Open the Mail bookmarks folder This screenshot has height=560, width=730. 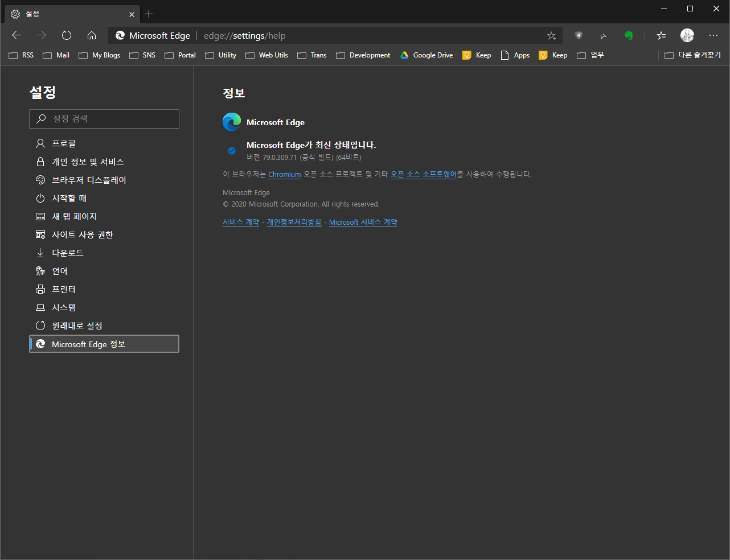point(56,55)
